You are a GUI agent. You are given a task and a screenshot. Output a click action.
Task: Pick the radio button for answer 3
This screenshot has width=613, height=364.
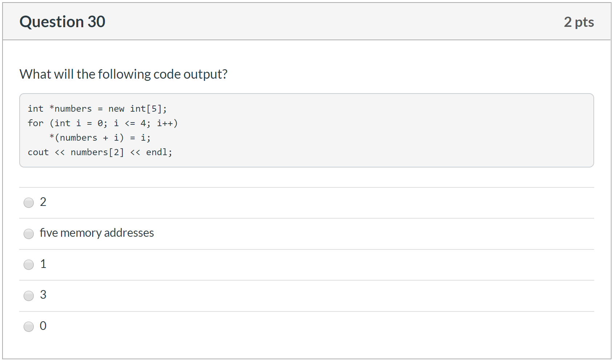(29, 296)
